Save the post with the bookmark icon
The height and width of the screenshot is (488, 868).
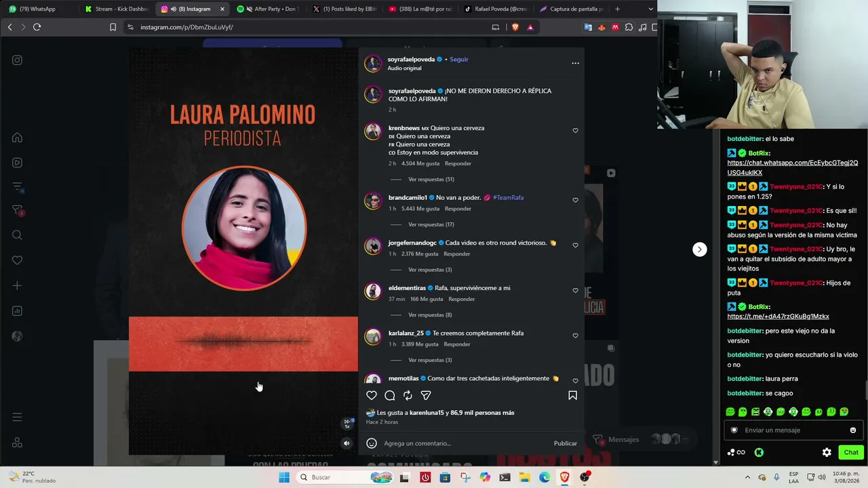point(572,395)
